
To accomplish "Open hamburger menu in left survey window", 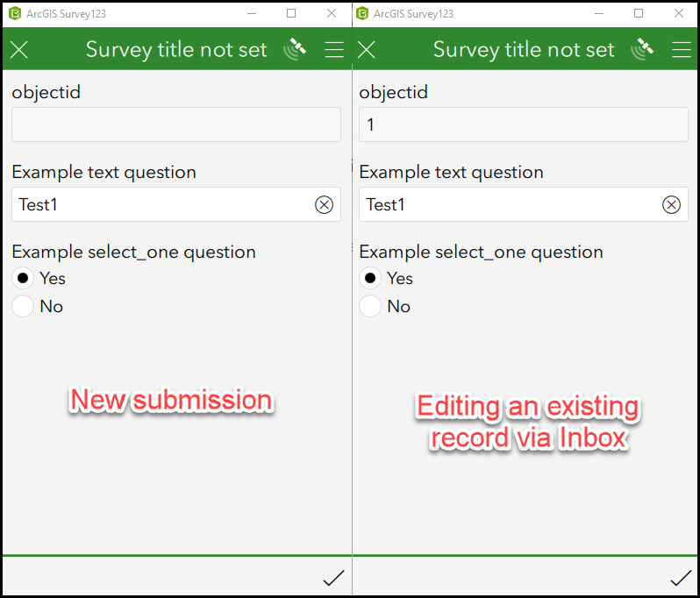I will [x=334, y=50].
